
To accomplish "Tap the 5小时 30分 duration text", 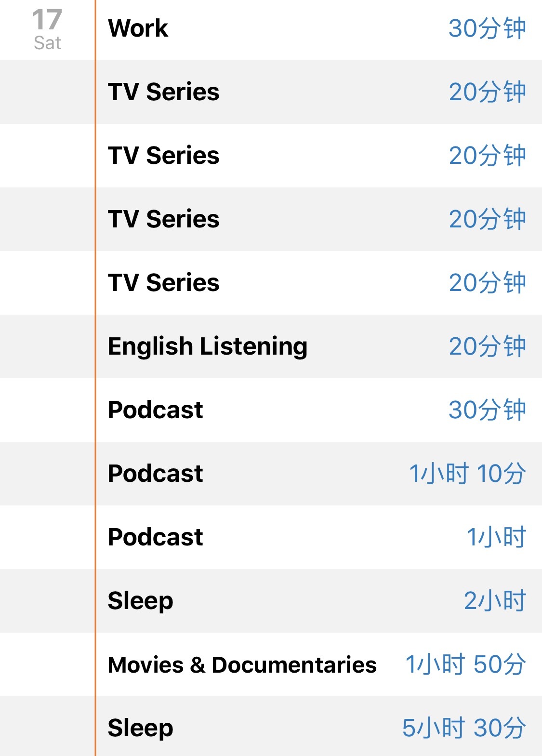I will click(464, 728).
